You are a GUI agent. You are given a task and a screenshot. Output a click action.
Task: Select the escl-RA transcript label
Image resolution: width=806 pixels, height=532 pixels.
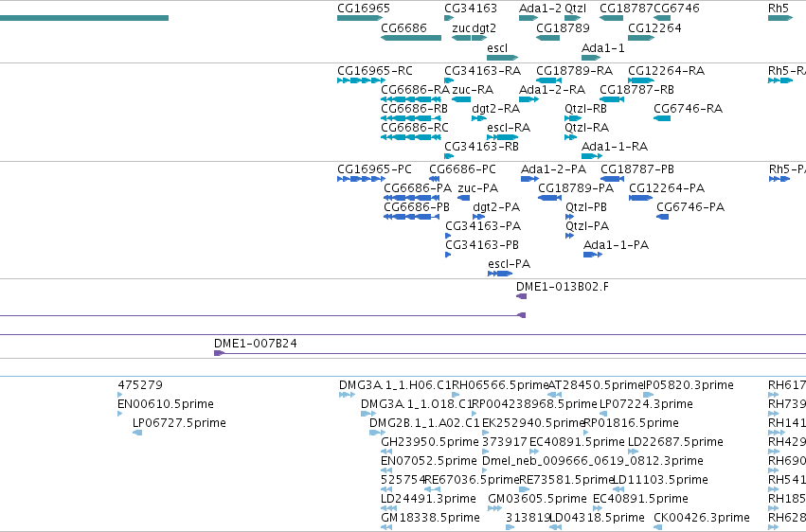tap(509, 128)
